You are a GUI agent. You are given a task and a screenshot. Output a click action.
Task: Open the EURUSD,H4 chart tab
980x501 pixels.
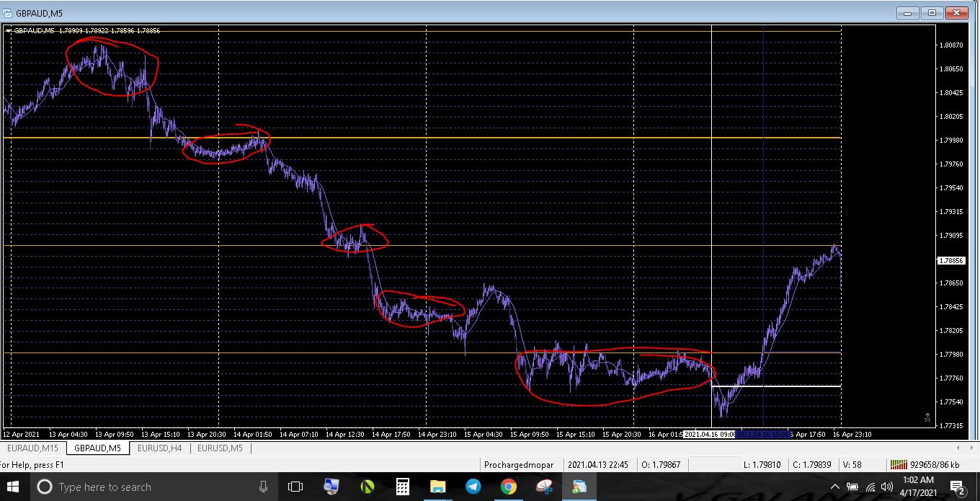click(x=159, y=448)
